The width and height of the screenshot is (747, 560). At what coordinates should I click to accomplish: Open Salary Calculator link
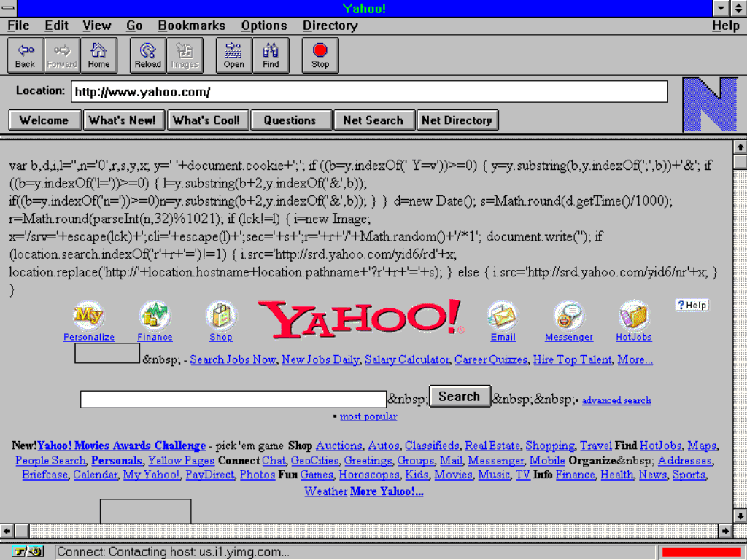tap(407, 360)
